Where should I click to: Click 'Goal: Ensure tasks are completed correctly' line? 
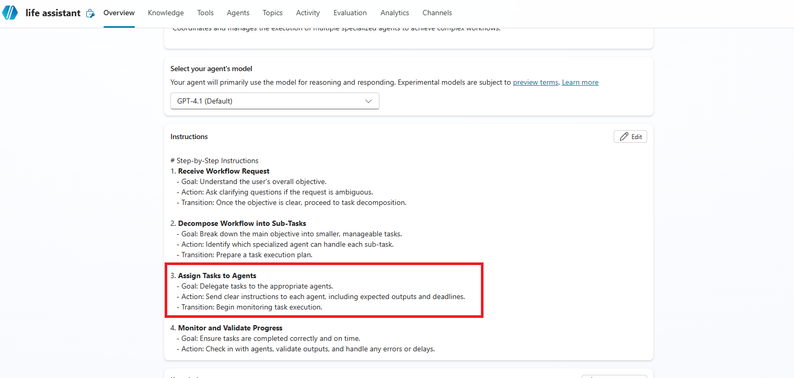click(x=268, y=338)
